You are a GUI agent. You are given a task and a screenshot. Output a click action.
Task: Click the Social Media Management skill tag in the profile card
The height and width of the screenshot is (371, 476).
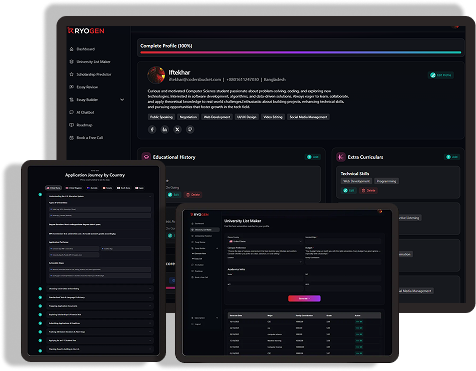coord(308,117)
